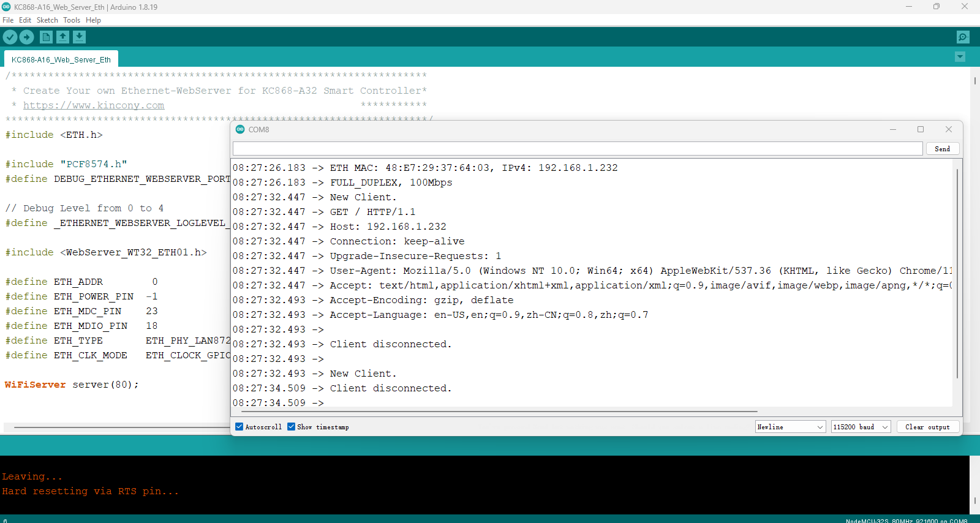The width and height of the screenshot is (980, 523).
Task: Disable the Autoscroll checkbox
Action: pyautogui.click(x=239, y=427)
